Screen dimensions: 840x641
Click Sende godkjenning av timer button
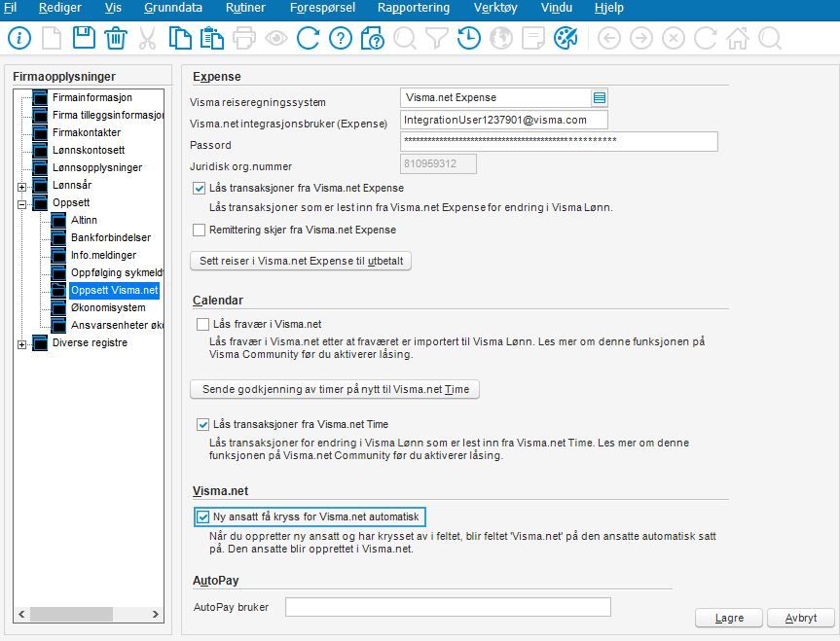tap(335, 389)
